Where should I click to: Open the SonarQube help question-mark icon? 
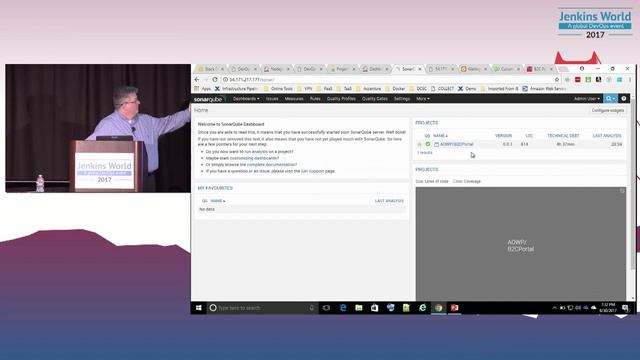point(624,98)
